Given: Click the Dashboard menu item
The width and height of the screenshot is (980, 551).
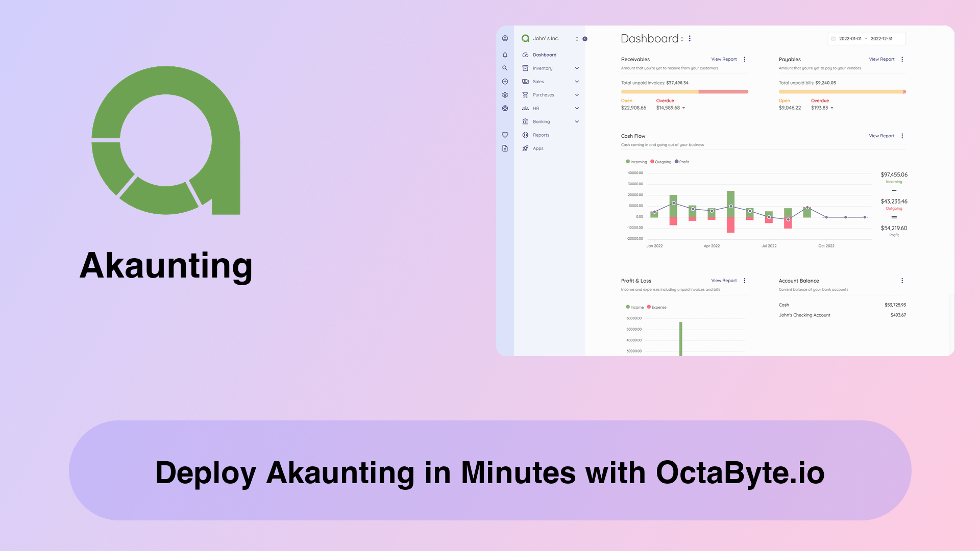Looking at the screenshot, I should [545, 55].
